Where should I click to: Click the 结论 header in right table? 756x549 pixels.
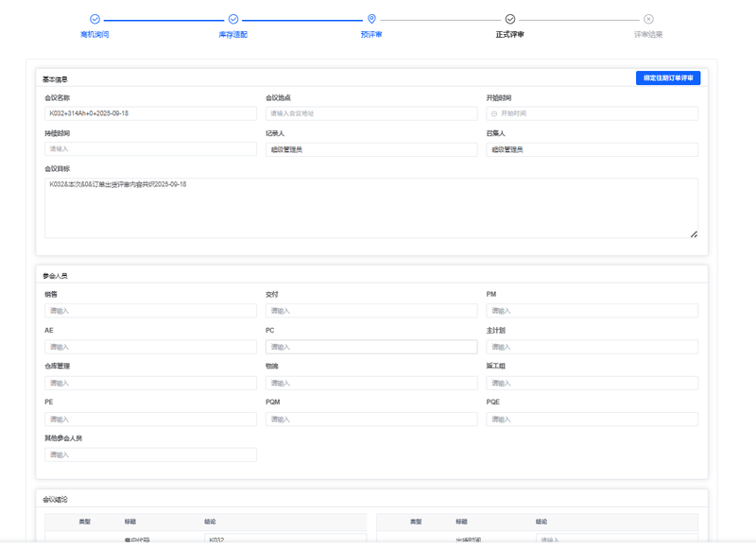(x=541, y=522)
